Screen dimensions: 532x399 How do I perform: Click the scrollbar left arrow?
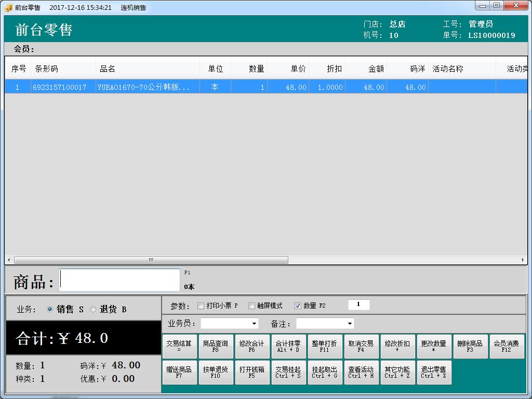pos(9,260)
